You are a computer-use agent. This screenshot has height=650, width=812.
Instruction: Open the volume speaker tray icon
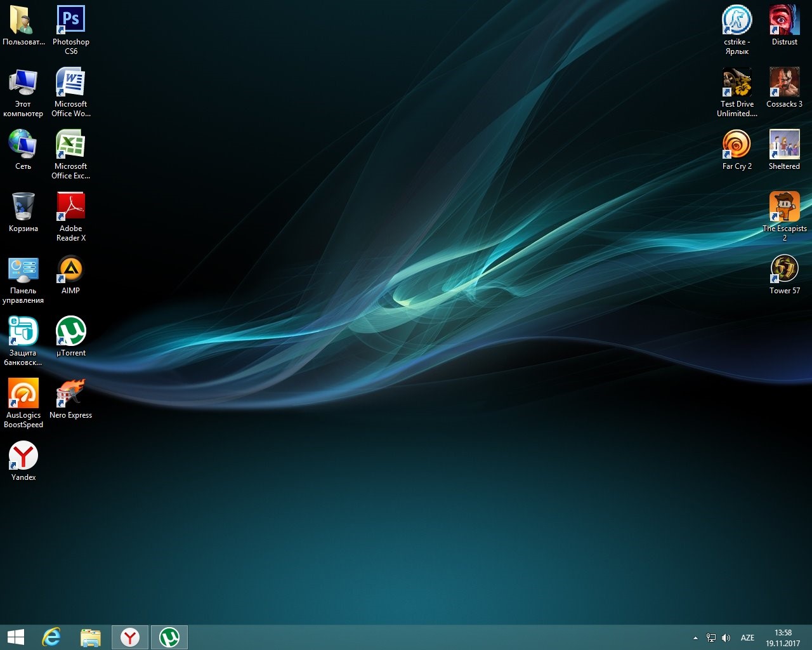[x=726, y=638]
